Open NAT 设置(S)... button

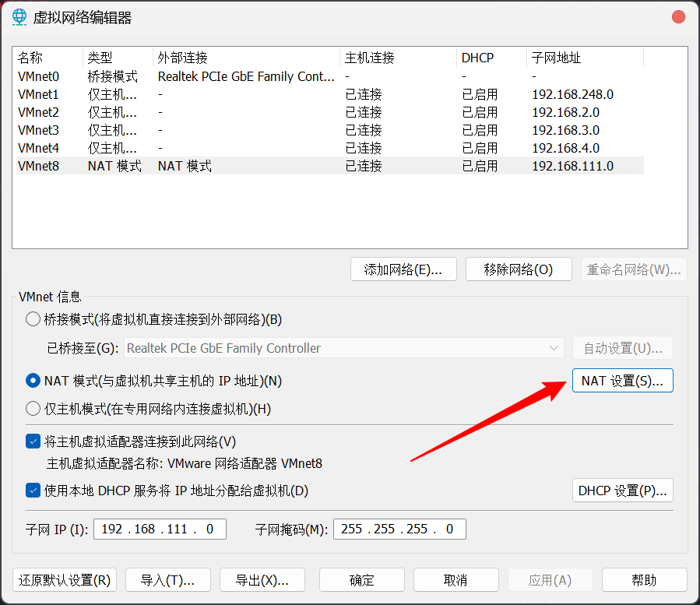coord(622,381)
